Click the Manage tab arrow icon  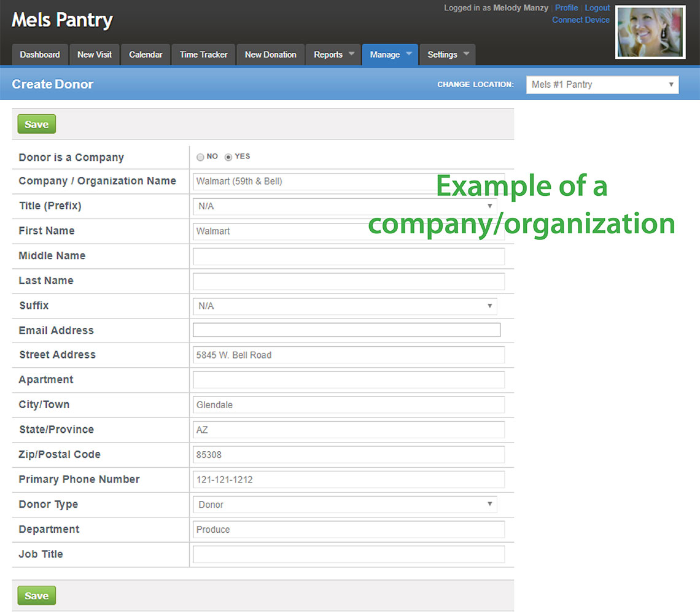408,53
